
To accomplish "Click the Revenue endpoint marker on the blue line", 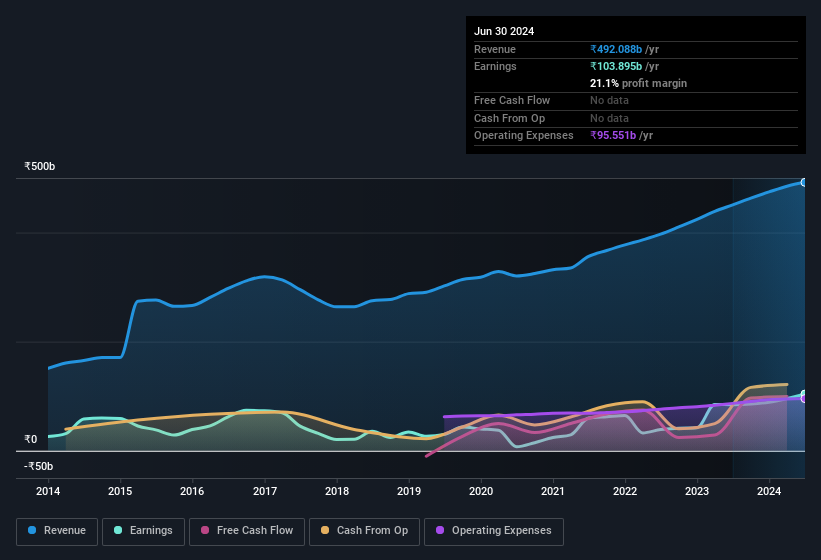I will pyautogui.click(x=804, y=182).
